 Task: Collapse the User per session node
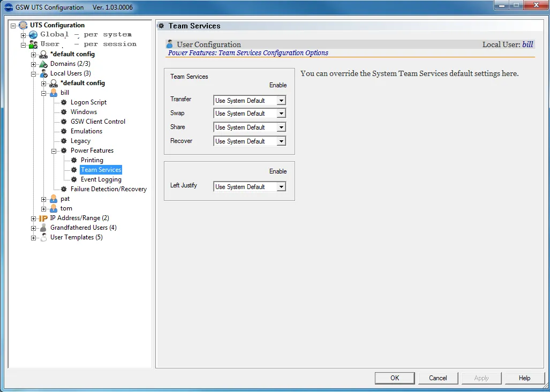click(x=23, y=45)
